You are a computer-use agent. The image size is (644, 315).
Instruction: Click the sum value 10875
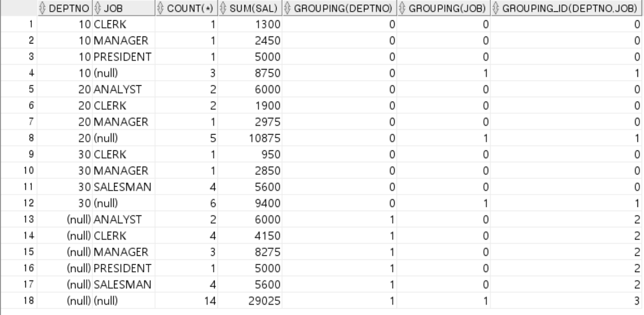pyautogui.click(x=265, y=139)
